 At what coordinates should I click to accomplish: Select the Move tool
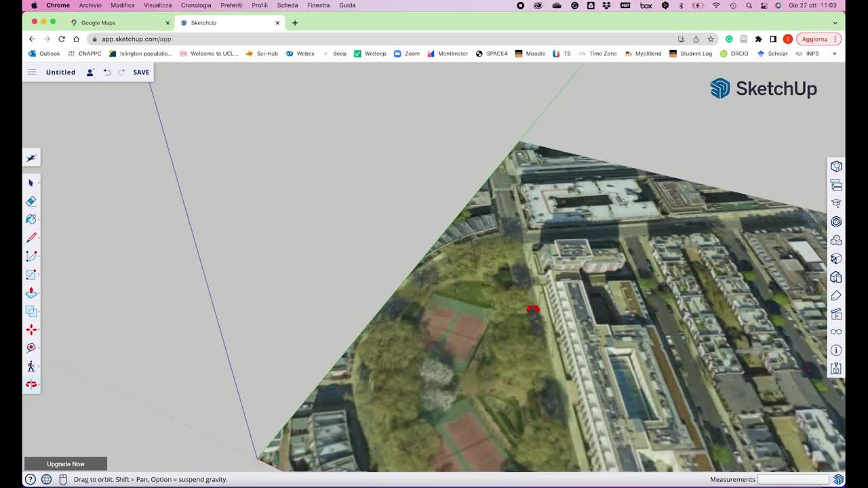pos(31,329)
